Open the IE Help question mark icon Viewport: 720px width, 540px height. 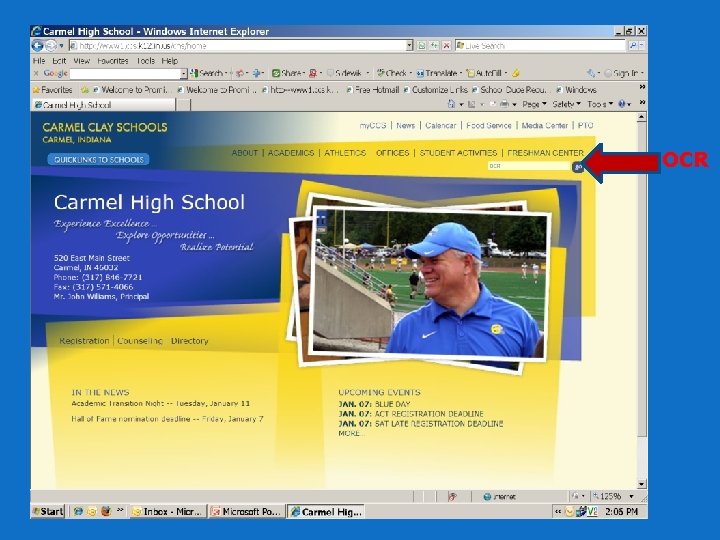pos(622,104)
